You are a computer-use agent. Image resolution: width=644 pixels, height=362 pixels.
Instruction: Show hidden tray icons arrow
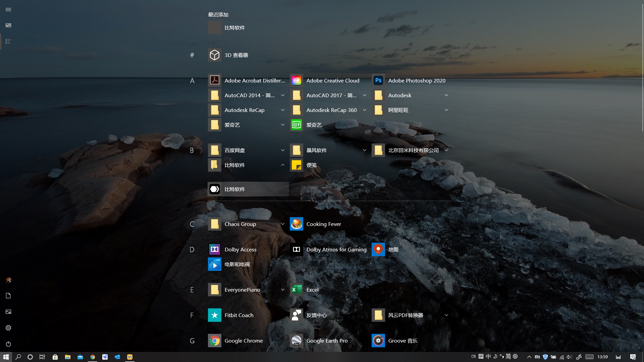(x=529, y=357)
